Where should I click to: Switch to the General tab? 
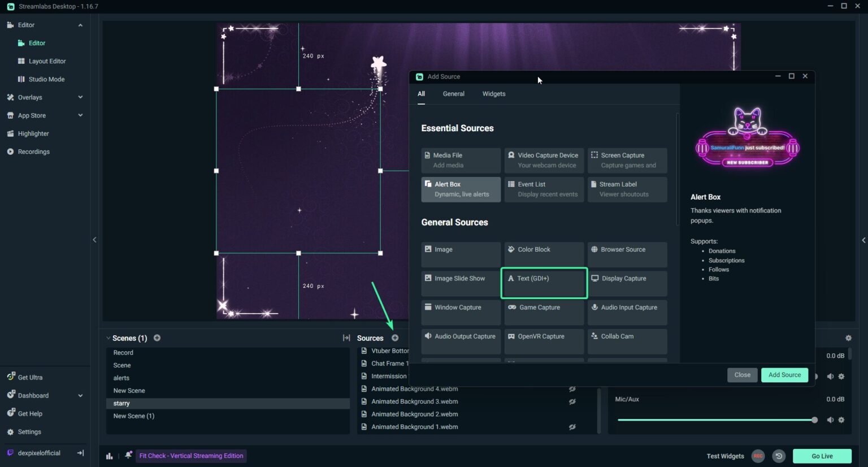(x=453, y=94)
